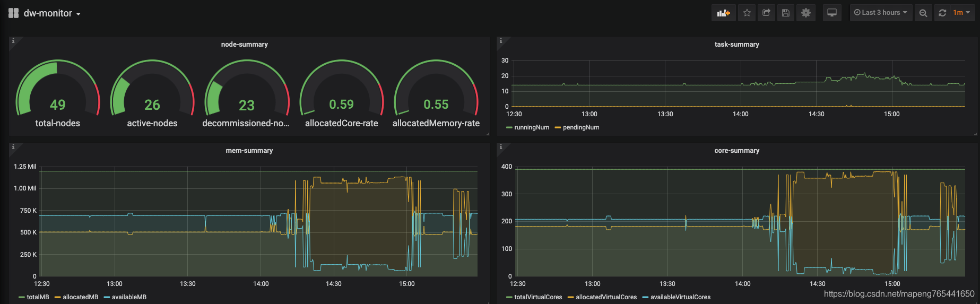Save the dashboard with disk icon
Screen dimensions: 980x304
click(x=786, y=13)
